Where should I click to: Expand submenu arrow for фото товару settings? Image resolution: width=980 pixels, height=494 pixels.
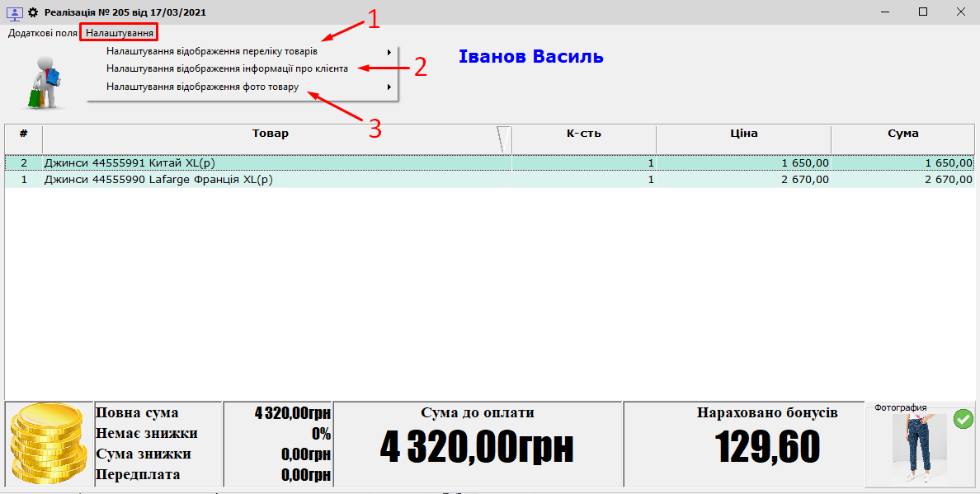[389, 87]
